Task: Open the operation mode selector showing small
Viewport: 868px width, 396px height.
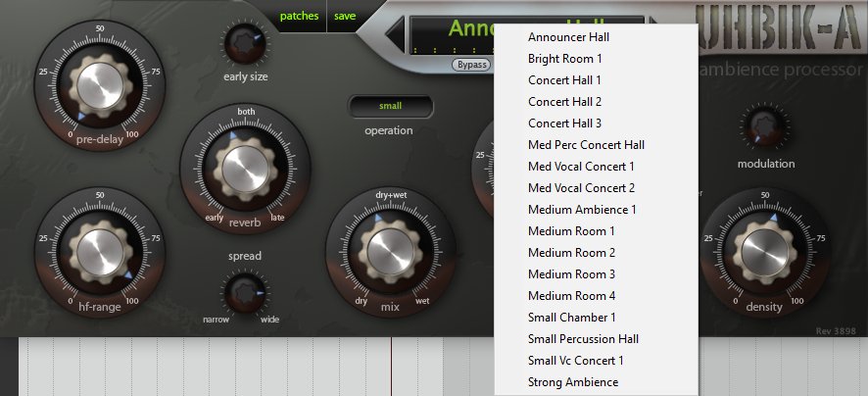Action: click(390, 106)
